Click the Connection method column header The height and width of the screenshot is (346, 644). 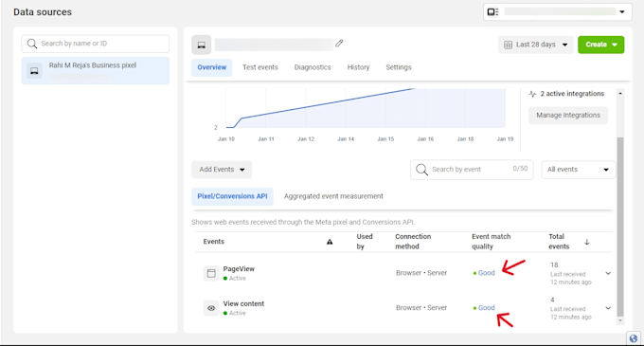pos(413,242)
